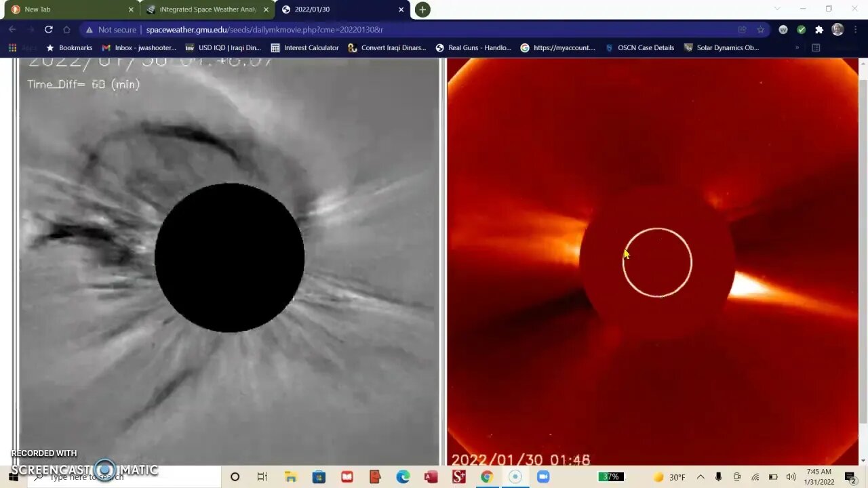Open the Chrome three-dot menu
868x488 pixels.
click(856, 30)
